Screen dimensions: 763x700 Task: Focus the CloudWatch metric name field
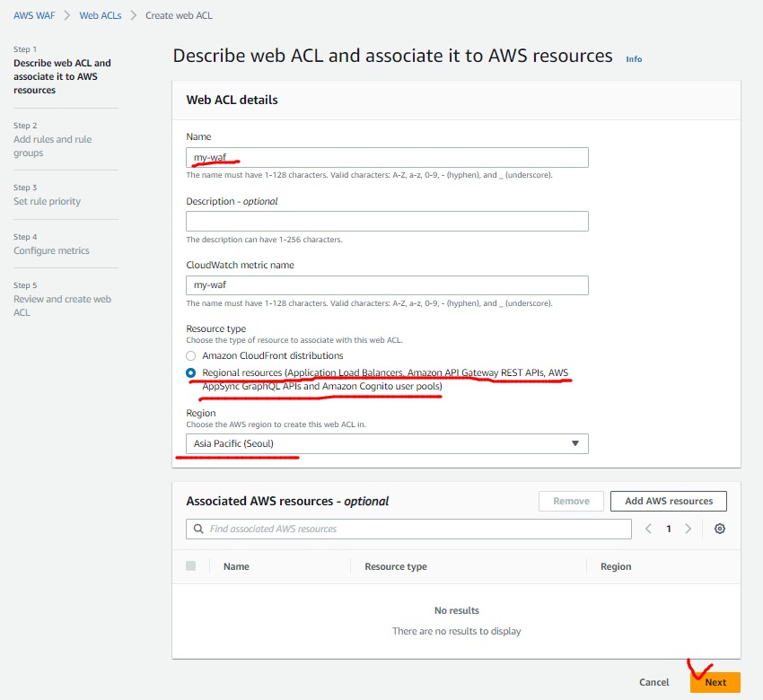(387, 285)
